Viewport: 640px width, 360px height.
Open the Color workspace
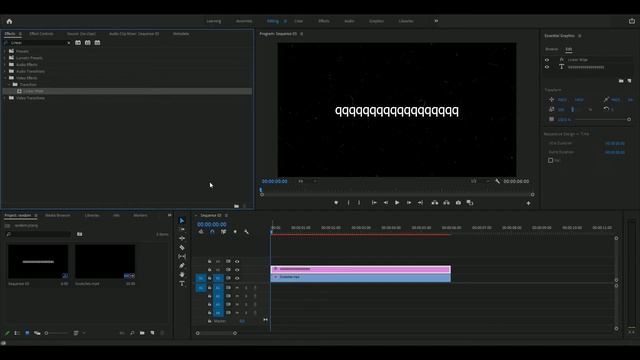pyautogui.click(x=298, y=21)
